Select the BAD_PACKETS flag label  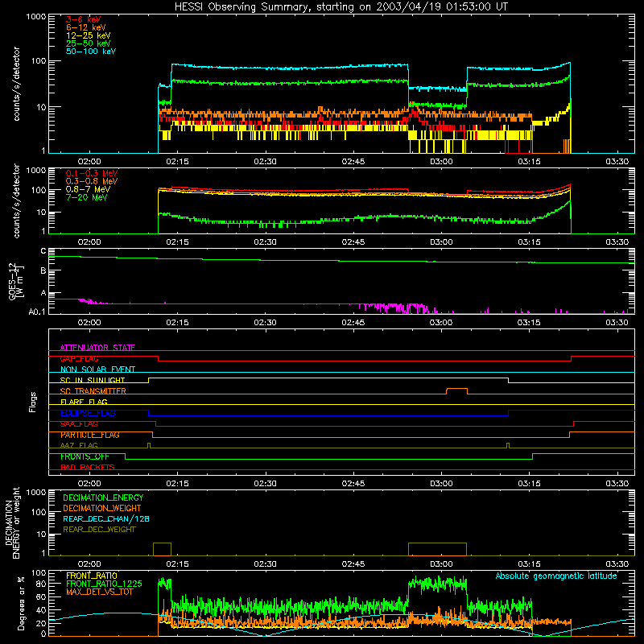point(88,467)
